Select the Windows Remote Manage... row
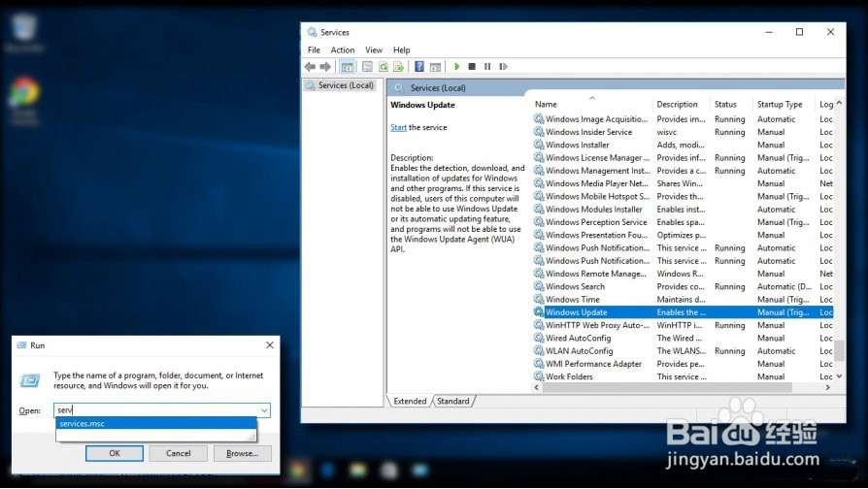The image size is (868, 489). coord(683,274)
